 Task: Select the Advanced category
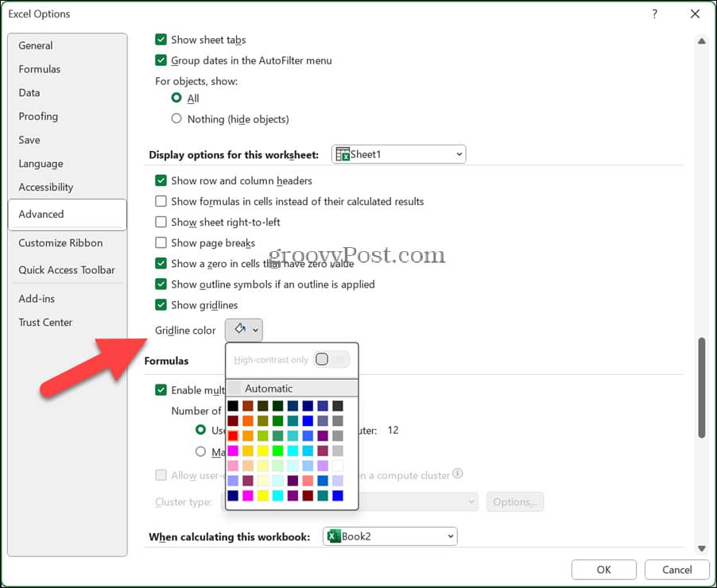click(68, 215)
